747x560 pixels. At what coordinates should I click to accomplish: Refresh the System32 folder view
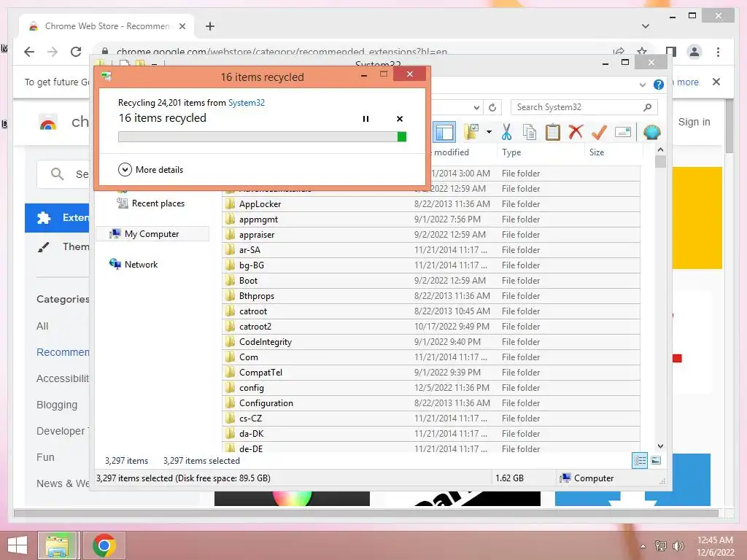coord(492,108)
